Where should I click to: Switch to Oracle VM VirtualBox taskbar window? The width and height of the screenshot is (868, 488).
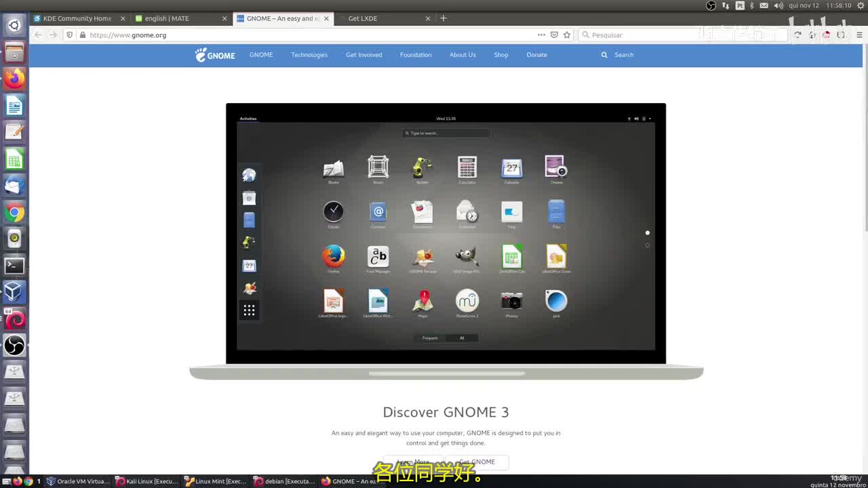tap(78, 481)
